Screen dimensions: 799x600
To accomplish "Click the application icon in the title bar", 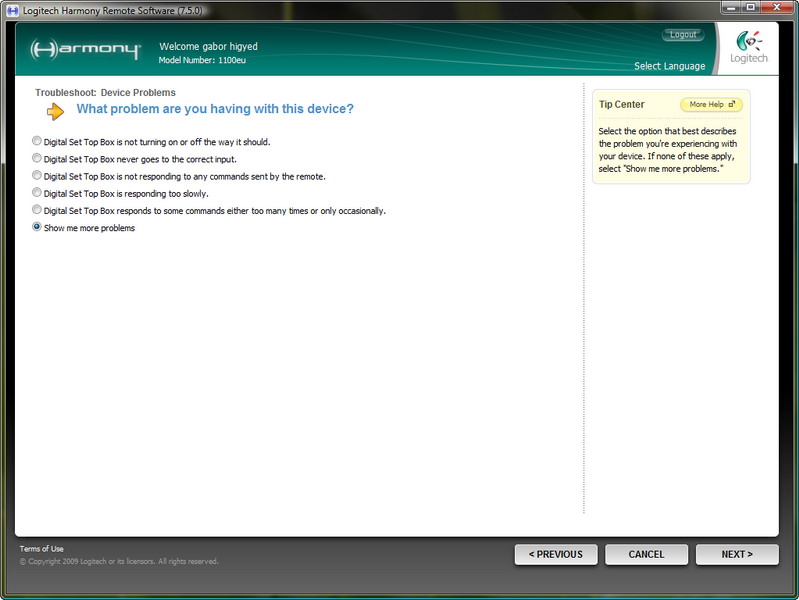I will pos(13,9).
